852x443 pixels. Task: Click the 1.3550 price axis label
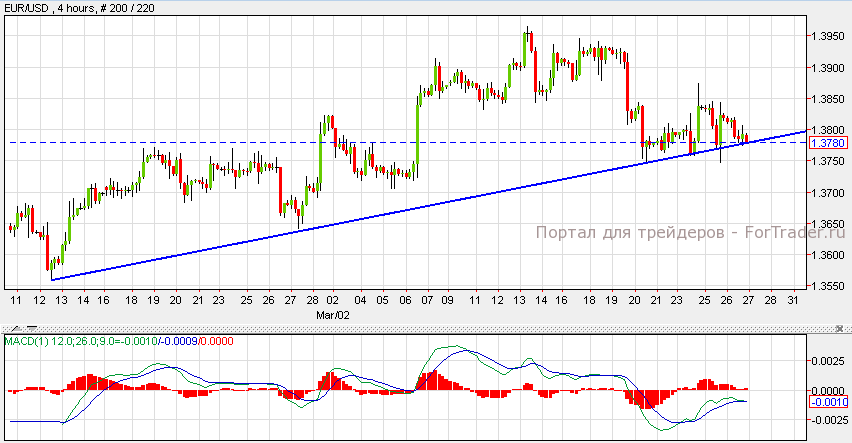827,285
